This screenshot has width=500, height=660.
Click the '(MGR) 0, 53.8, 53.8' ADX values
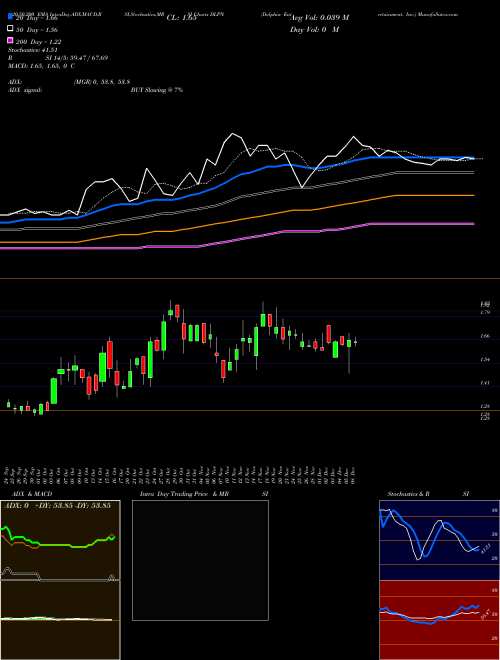(101, 82)
